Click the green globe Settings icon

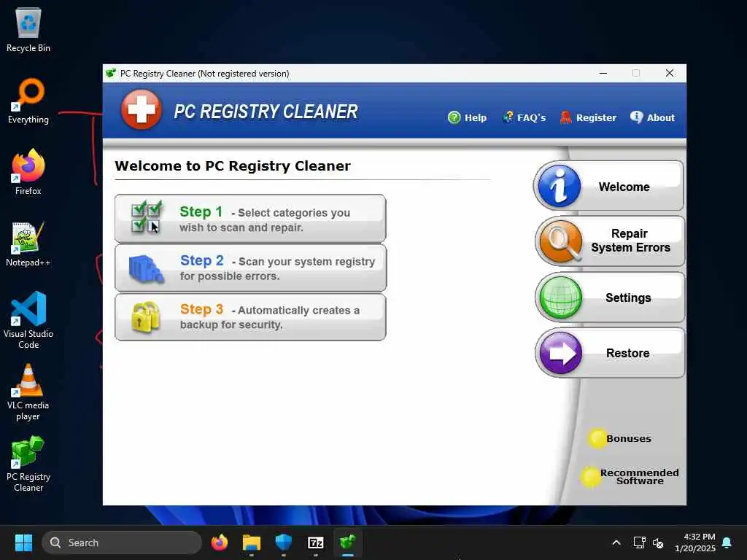coord(561,297)
